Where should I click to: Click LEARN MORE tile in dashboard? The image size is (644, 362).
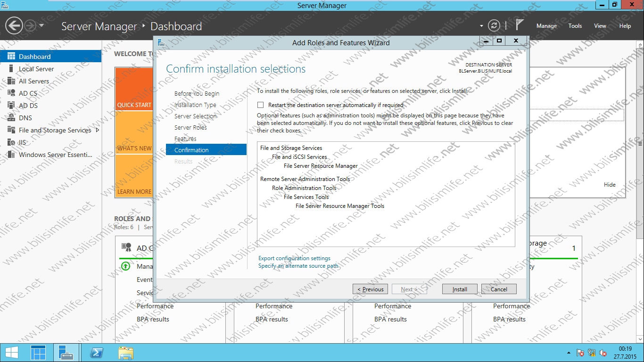tap(134, 176)
